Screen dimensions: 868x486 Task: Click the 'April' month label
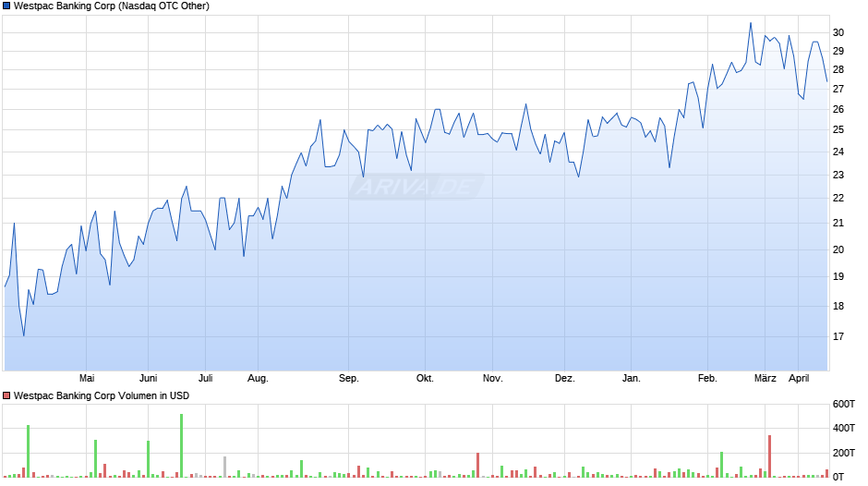799,378
